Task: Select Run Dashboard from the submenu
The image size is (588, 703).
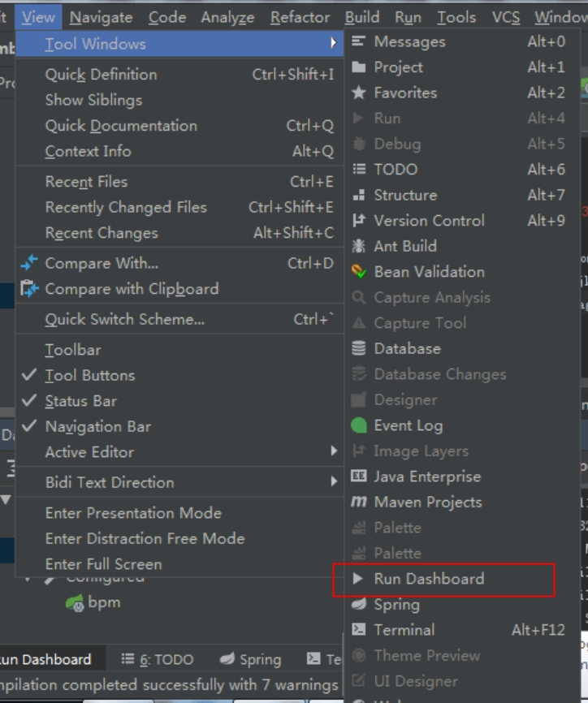Action: (x=429, y=579)
